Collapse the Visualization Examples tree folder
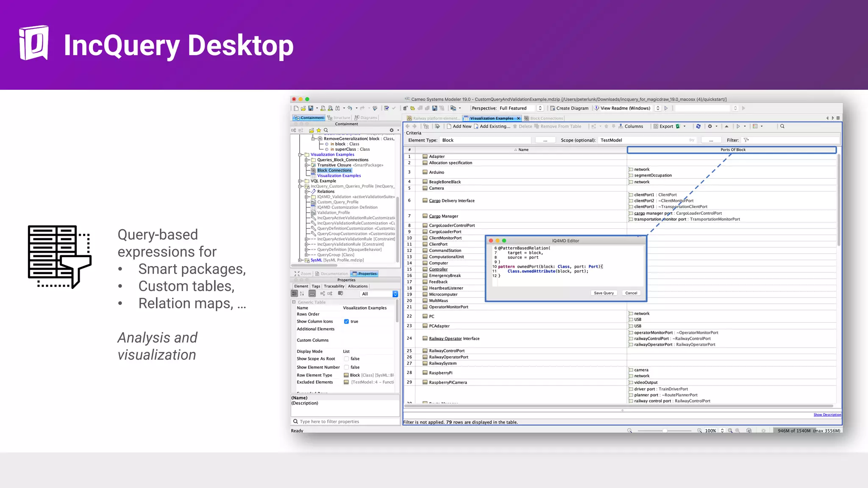 coord(300,155)
